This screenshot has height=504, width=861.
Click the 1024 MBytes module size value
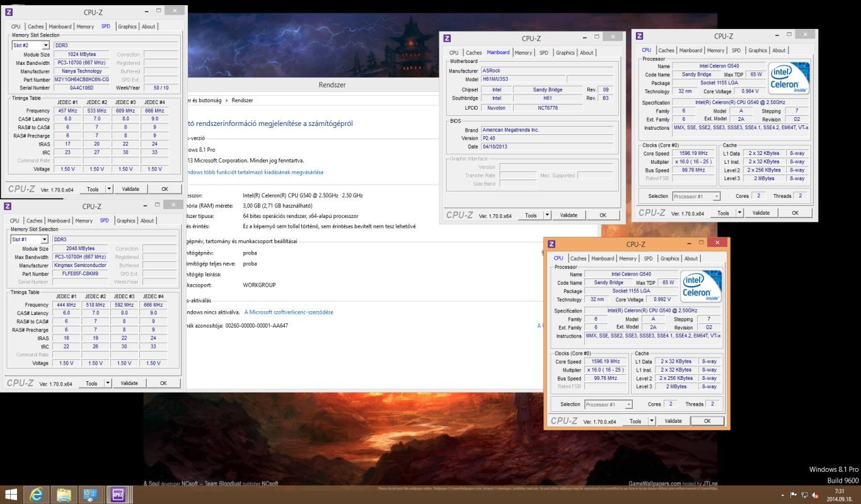click(81, 55)
